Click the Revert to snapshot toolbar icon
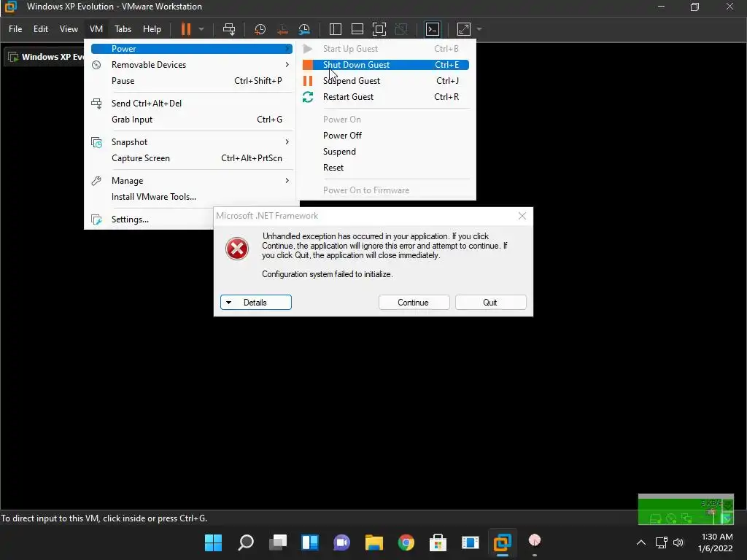This screenshot has height=560, width=747. 282,29
